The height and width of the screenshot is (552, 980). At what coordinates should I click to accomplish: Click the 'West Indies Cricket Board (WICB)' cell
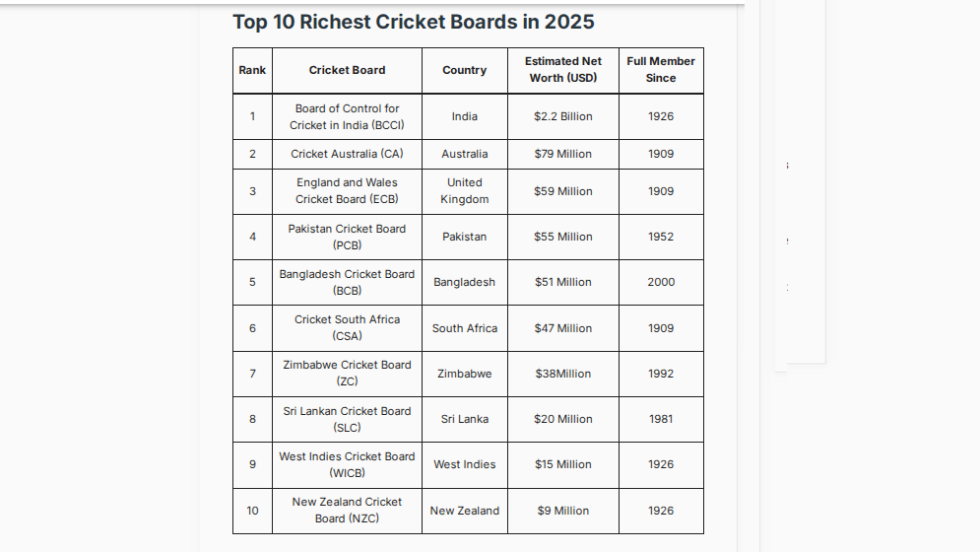tap(347, 464)
